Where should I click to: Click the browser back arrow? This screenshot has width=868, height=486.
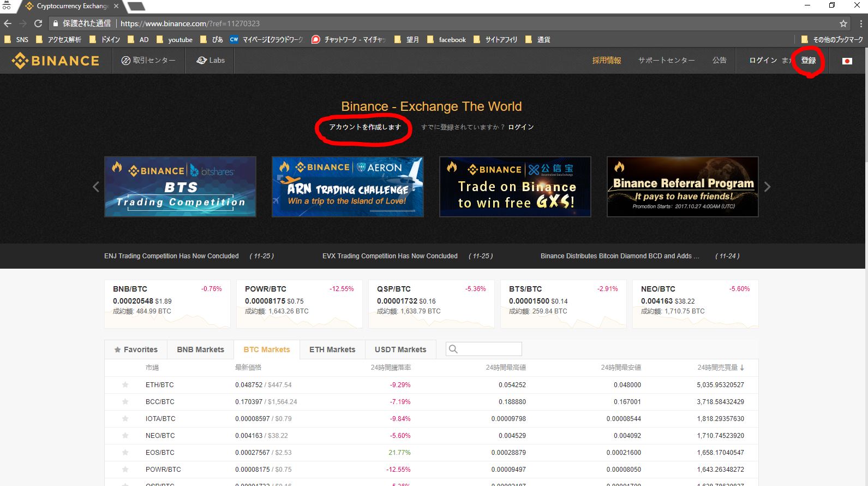(8, 23)
